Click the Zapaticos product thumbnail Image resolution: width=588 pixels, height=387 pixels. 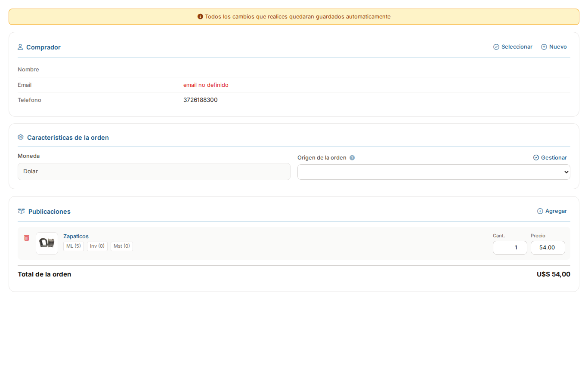click(x=46, y=243)
